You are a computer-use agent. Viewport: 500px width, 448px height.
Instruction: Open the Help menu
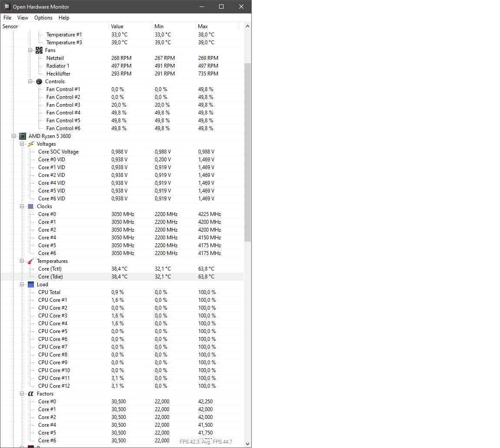[64, 18]
